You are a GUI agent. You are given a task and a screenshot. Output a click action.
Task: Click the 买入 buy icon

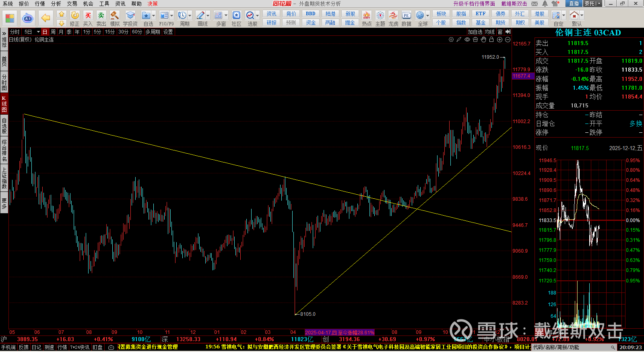coord(88,16)
